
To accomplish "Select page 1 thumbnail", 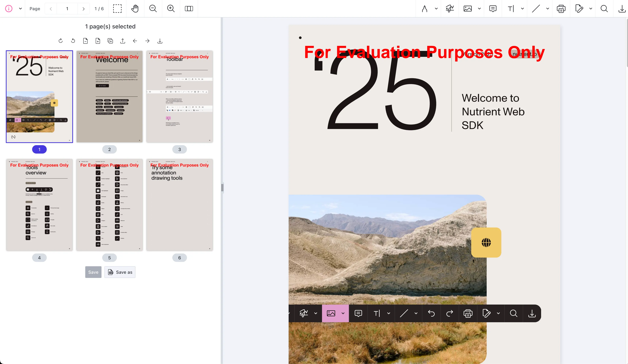I will [39, 97].
